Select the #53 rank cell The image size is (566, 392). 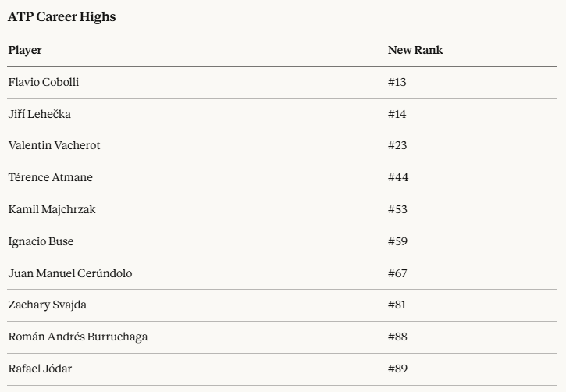click(x=397, y=209)
